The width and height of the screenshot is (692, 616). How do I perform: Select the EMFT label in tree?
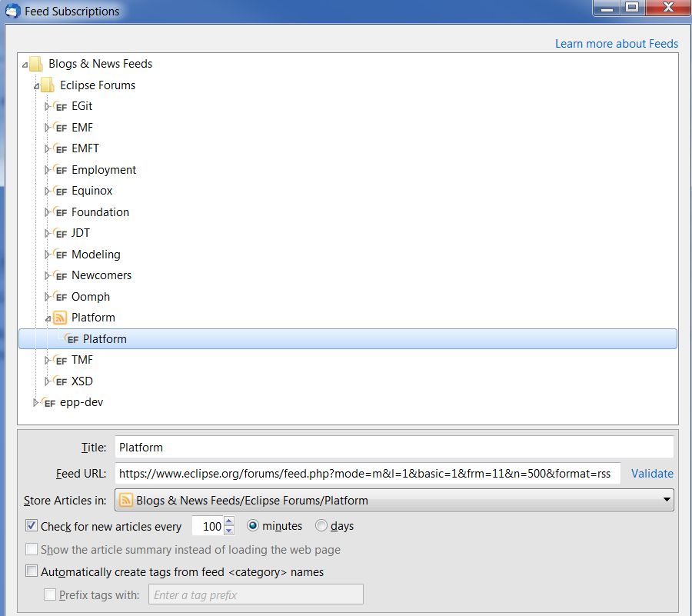[85, 148]
